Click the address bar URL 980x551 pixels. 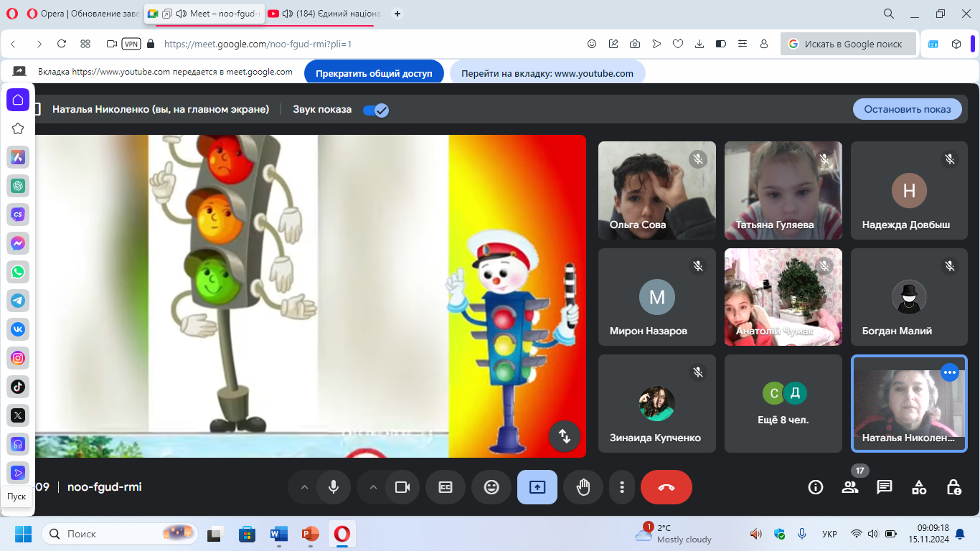pos(258,44)
